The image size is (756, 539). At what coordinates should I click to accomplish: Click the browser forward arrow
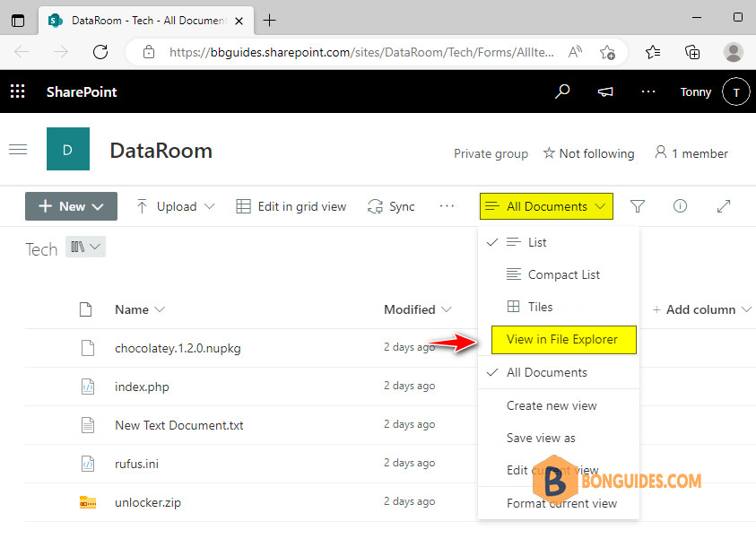coord(61,52)
